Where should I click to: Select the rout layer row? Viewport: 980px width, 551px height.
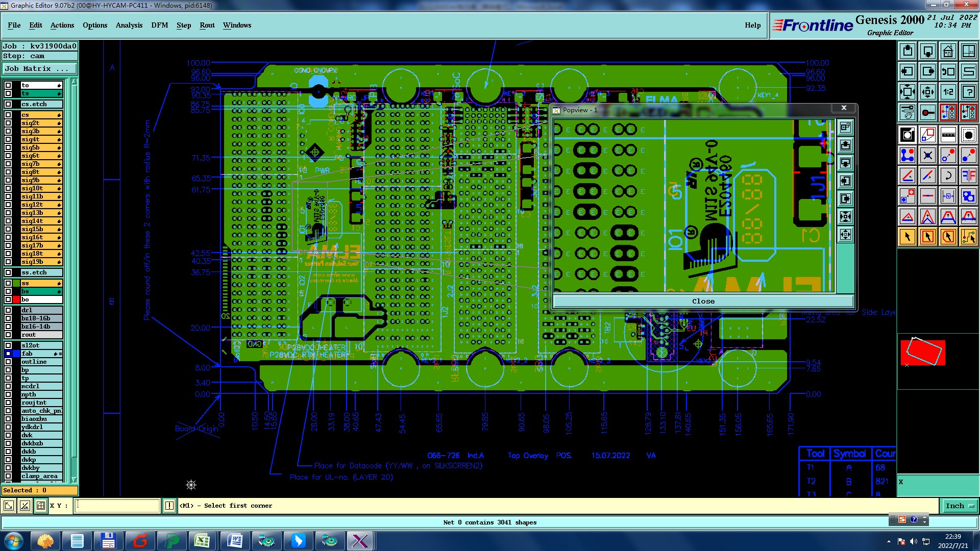41,335
